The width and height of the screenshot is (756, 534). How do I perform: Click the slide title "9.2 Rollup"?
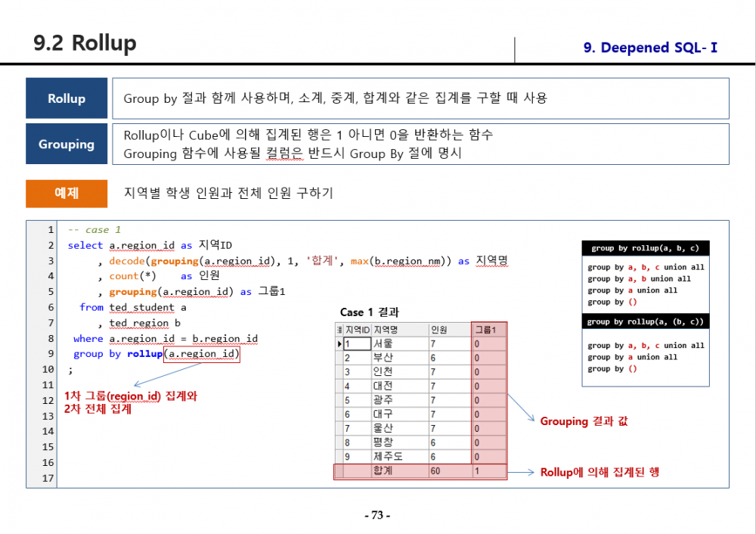(85, 43)
